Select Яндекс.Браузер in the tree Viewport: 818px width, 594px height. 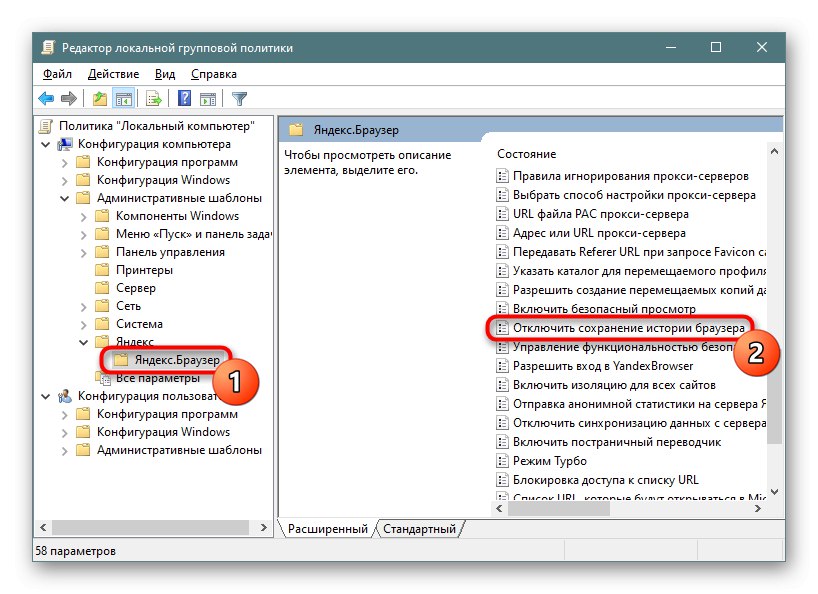(x=177, y=360)
